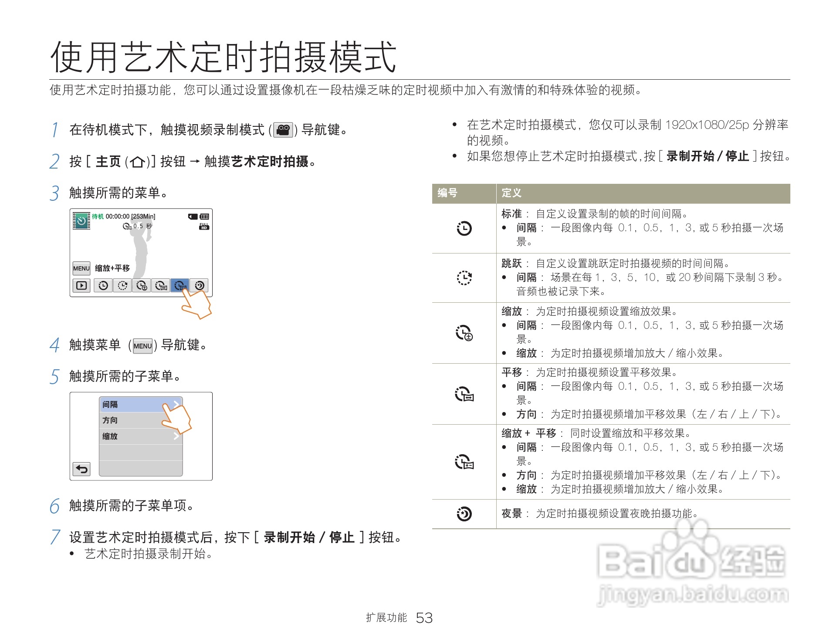The height and width of the screenshot is (642, 840).
Task: Select the jump (跳跃) time-lapse icon
Action: pyautogui.click(x=464, y=277)
